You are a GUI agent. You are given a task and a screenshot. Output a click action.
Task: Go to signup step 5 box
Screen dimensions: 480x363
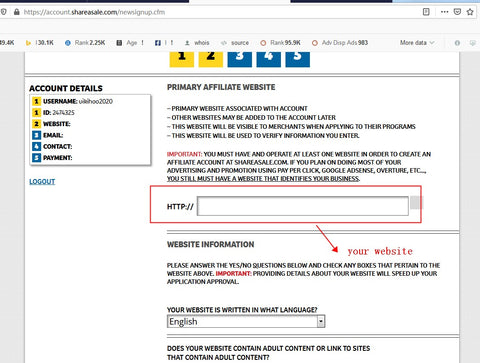[x=298, y=59]
